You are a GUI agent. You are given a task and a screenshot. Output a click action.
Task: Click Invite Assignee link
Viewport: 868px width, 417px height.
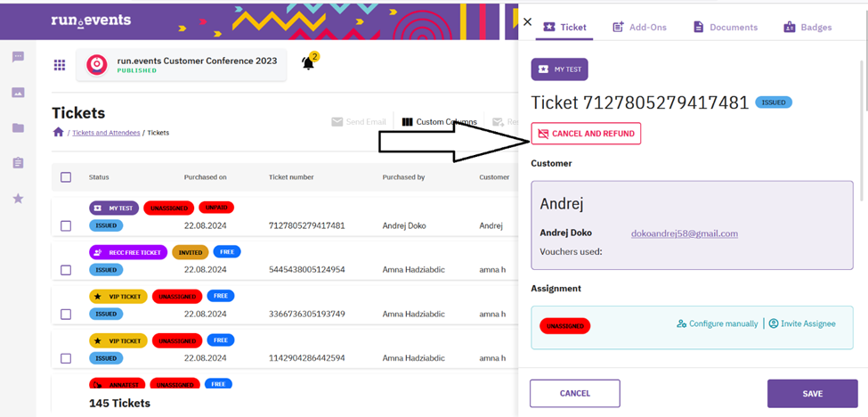coord(802,323)
